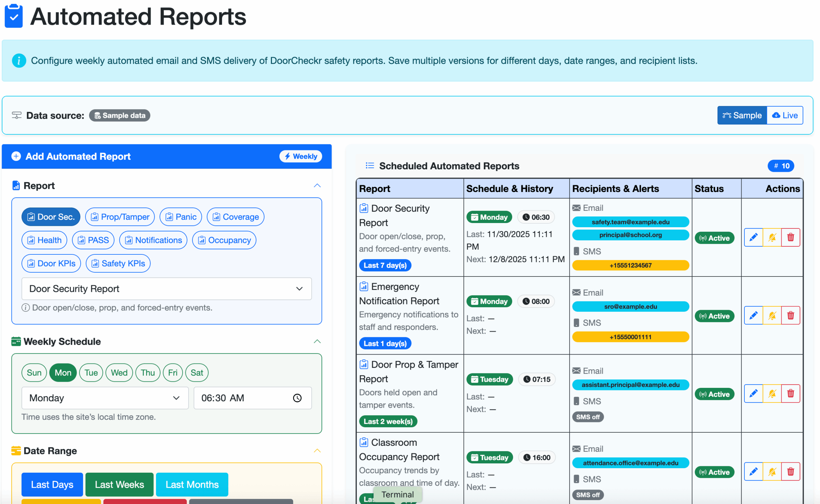Click the 06:30 AM time input field
This screenshot has width=820, height=504.
click(x=252, y=398)
